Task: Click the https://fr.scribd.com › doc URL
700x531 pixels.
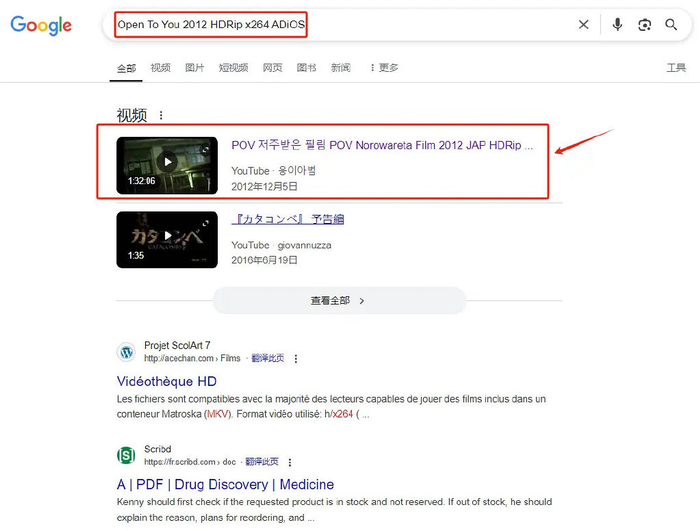Action: (x=190, y=462)
